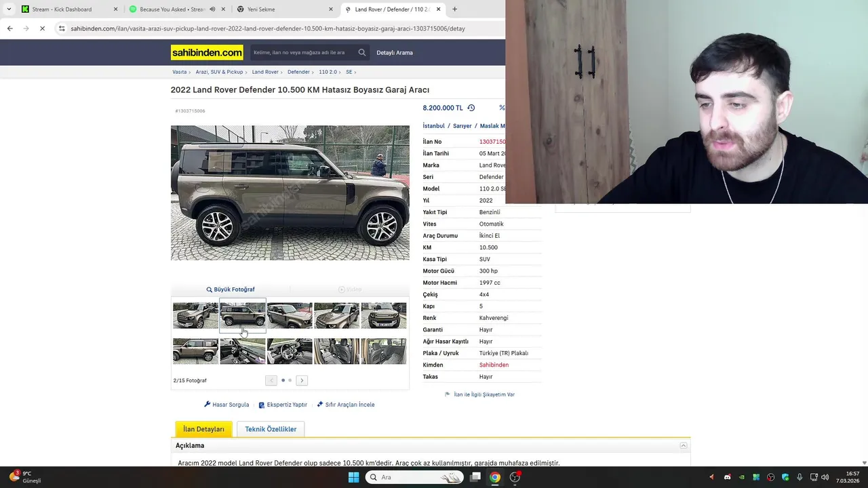Open Land Rover breadcrumb link

pos(265,72)
